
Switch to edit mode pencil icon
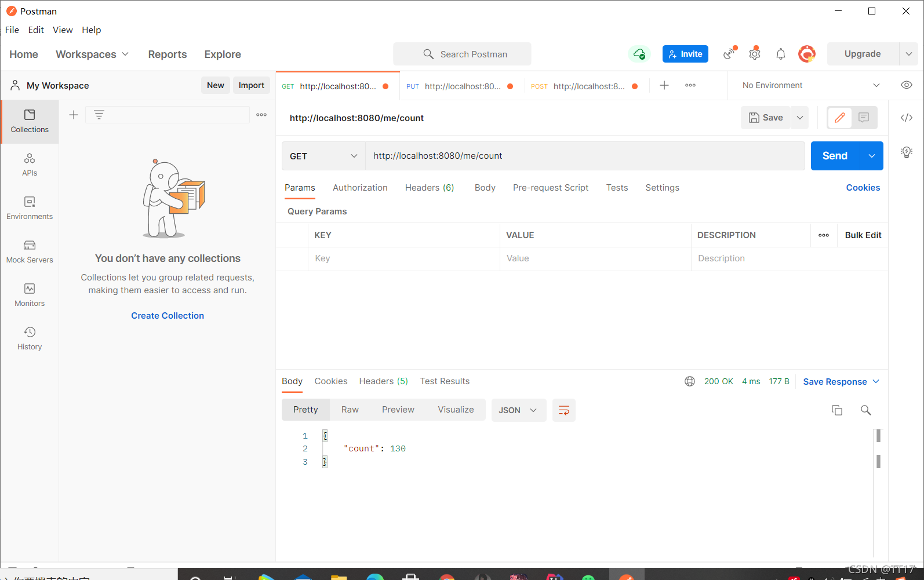(x=839, y=118)
